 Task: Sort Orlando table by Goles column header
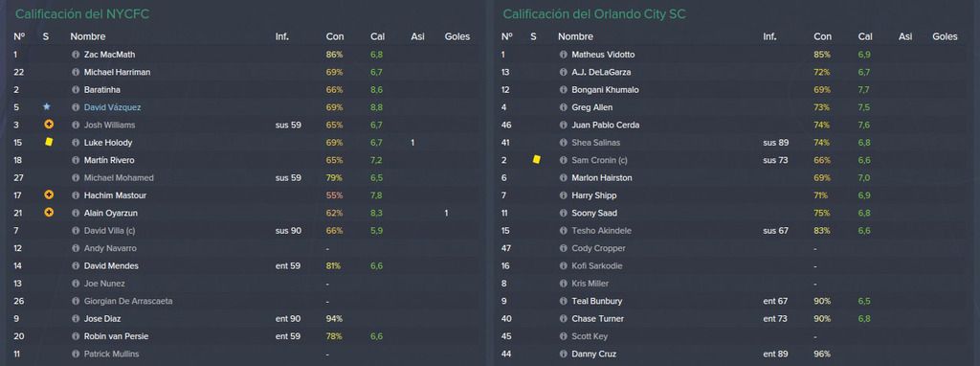945,37
